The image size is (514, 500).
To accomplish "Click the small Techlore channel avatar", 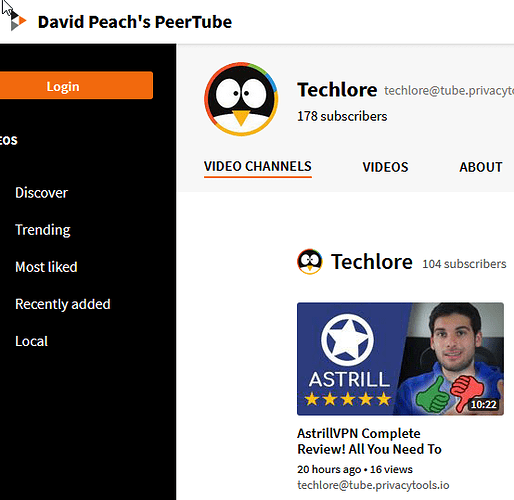I will pyautogui.click(x=310, y=262).
